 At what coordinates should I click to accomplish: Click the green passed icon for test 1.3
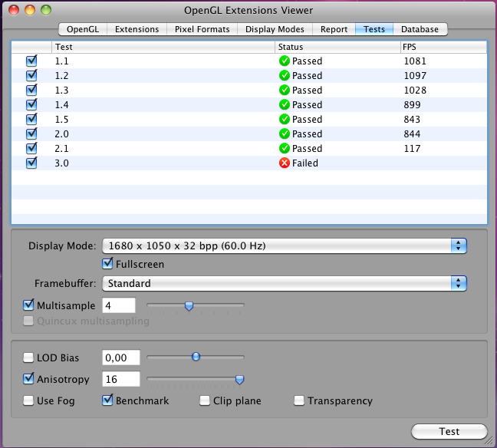285,90
